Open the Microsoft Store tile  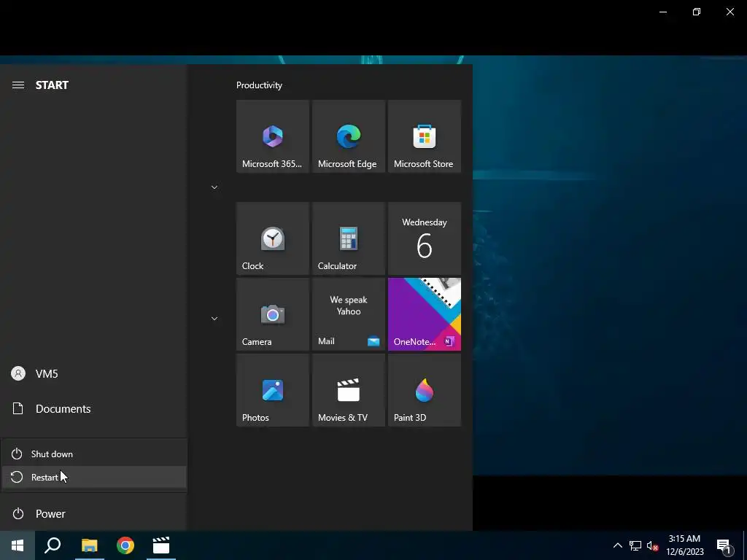coord(425,136)
